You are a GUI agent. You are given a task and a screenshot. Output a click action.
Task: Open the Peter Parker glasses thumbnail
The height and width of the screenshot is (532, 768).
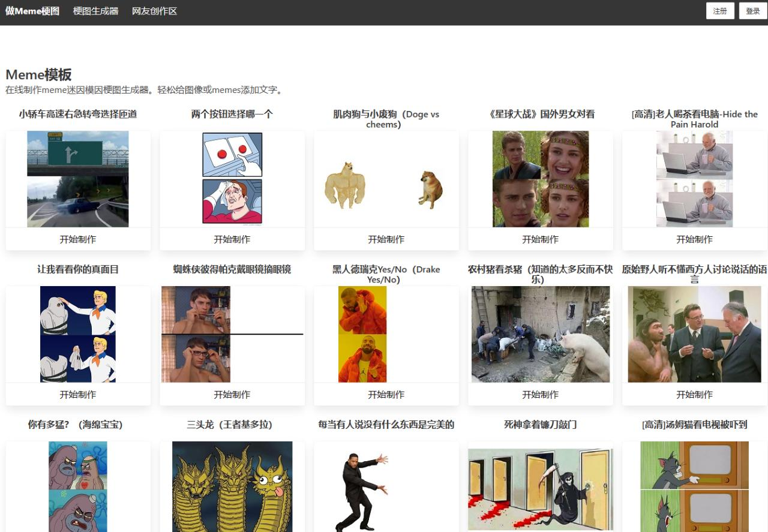pyautogui.click(x=232, y=334)
